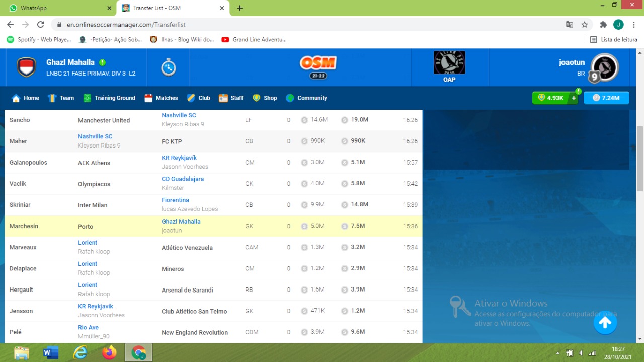Click the joaotun profile avatar
Screen dimensions: 644x362
pos(604,67)
